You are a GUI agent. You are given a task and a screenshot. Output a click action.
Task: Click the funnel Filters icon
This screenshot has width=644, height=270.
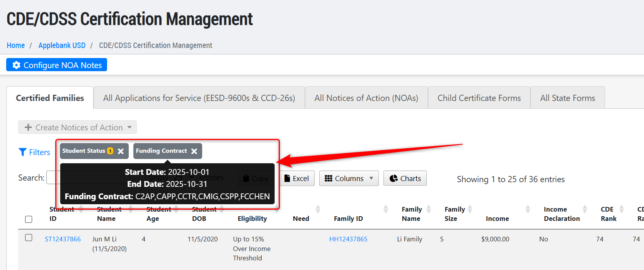pos(23,152)
